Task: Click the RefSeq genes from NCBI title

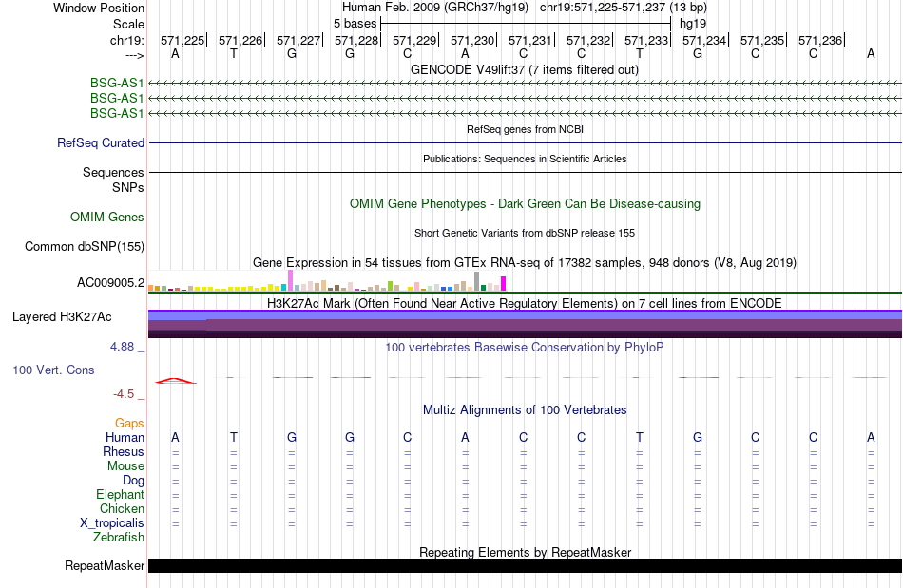Action: pos(526,129)
